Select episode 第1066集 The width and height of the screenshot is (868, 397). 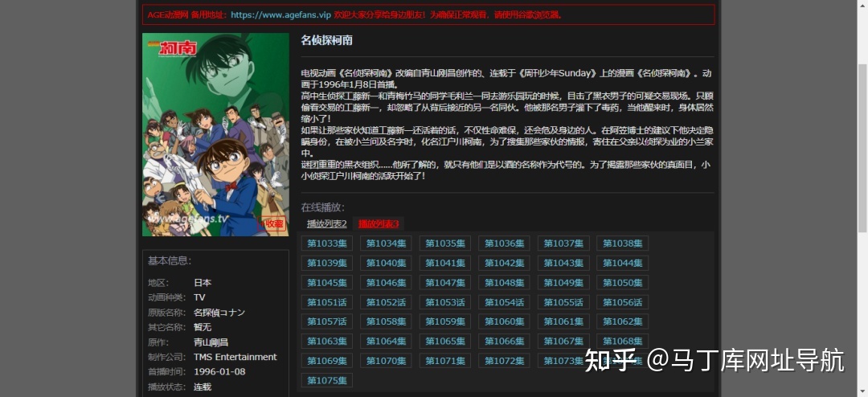click(x=504, y=342)
